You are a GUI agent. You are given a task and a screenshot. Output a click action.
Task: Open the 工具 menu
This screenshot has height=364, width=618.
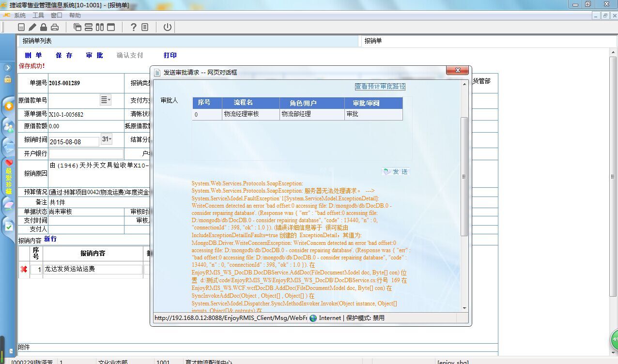click(x=38, y=15)
